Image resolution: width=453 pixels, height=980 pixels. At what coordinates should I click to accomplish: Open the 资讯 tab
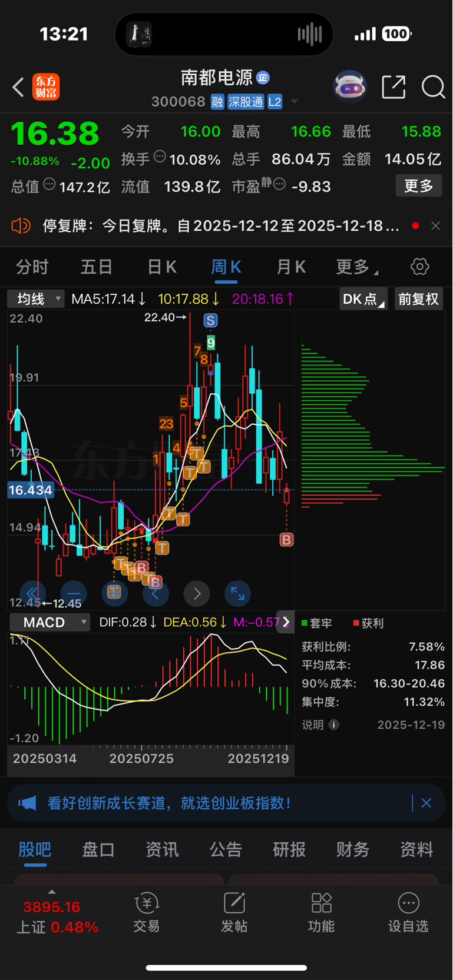[162, 849]
